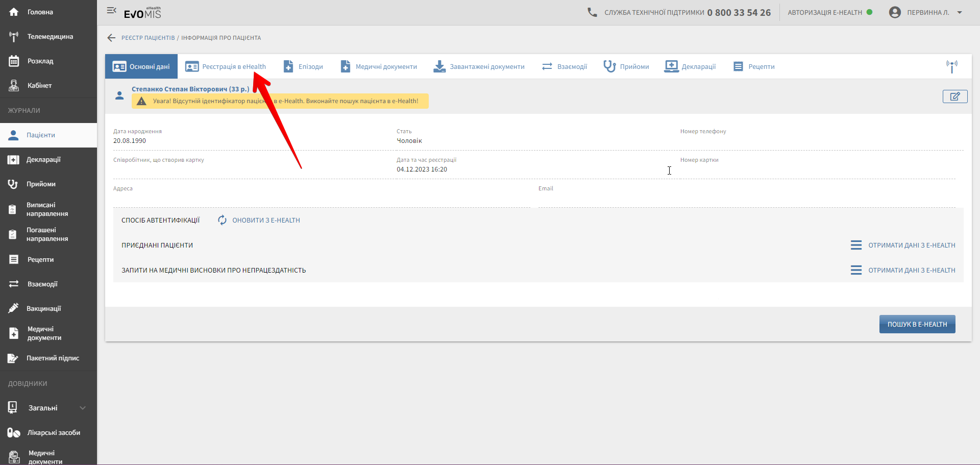Open Розклад calendar in the sidebar

pyautogui.click(x=40, y=61)
